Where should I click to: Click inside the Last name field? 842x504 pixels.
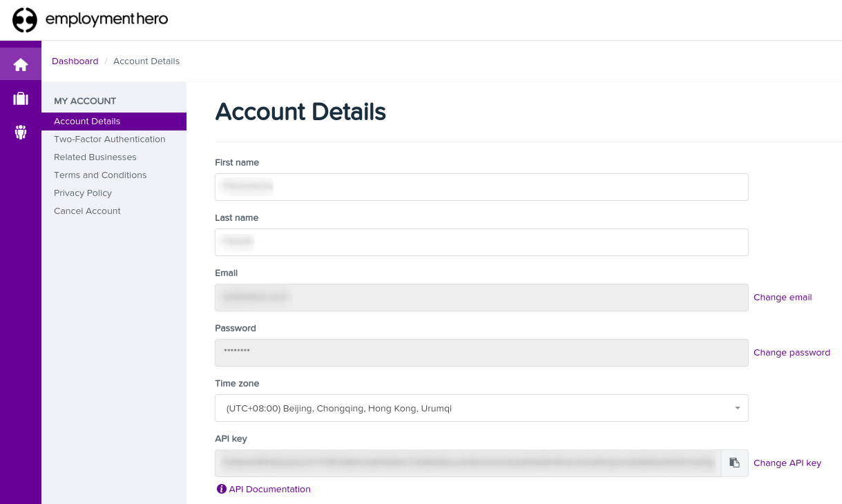pos(481,242)
